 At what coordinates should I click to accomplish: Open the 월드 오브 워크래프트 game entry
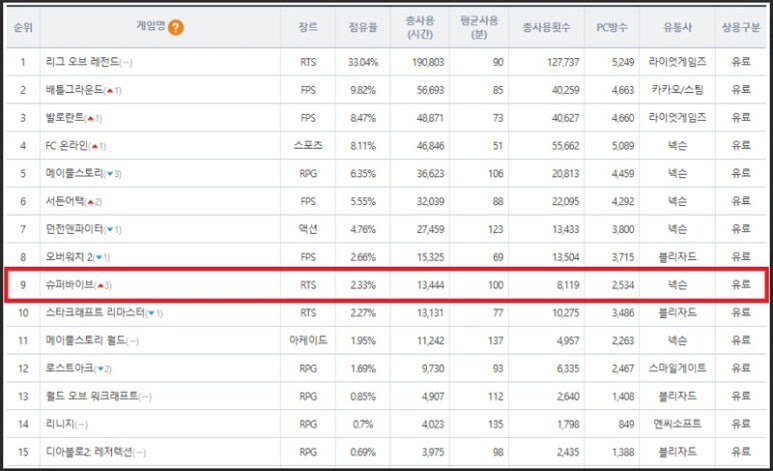[92, 396]
